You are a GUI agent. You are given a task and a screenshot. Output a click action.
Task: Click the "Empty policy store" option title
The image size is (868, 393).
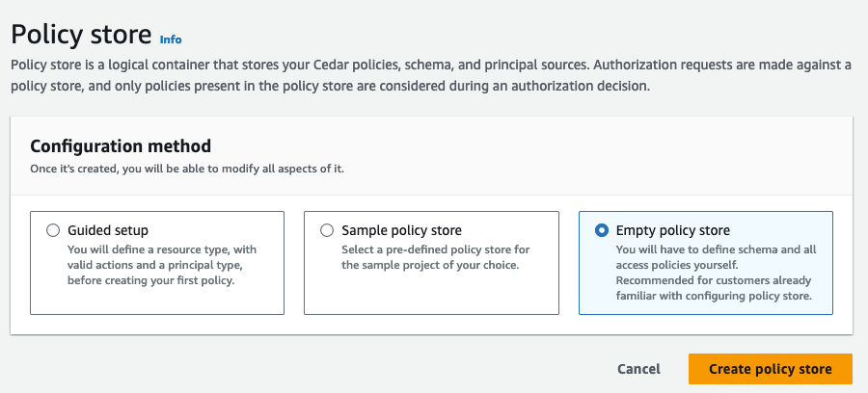672,230
